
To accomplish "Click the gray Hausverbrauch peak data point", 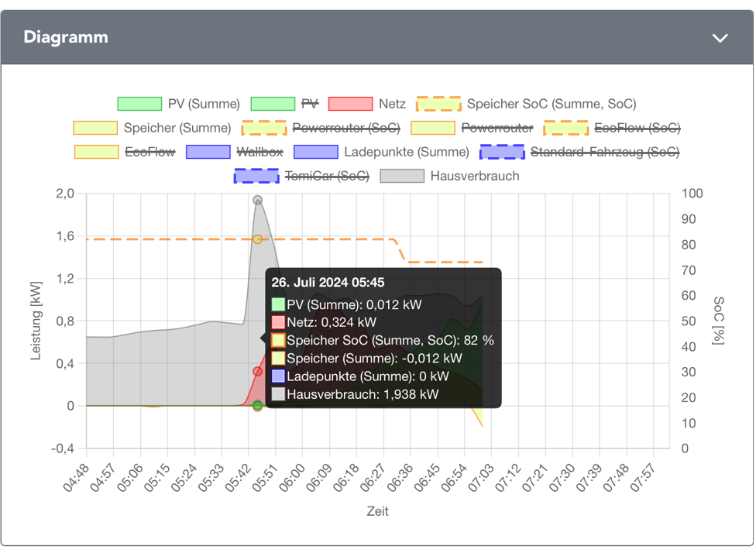I will (x=258, y=201).
